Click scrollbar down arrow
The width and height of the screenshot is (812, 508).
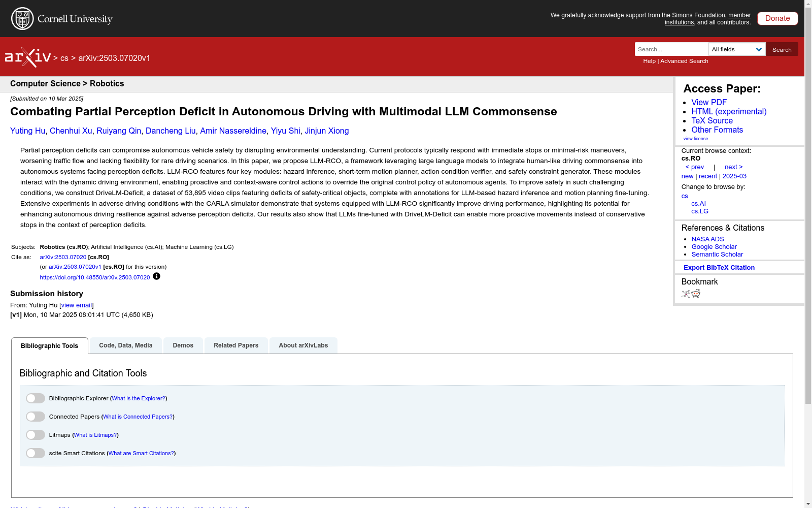point(808,504)
